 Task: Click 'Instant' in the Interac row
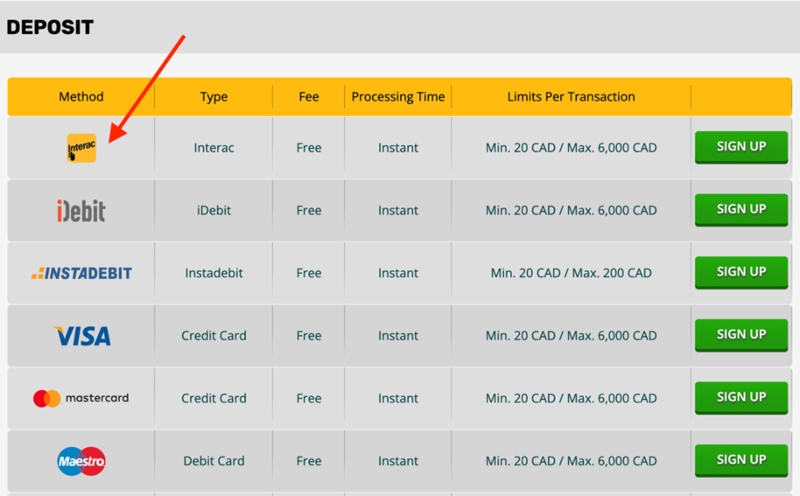[x=398, y=147]
